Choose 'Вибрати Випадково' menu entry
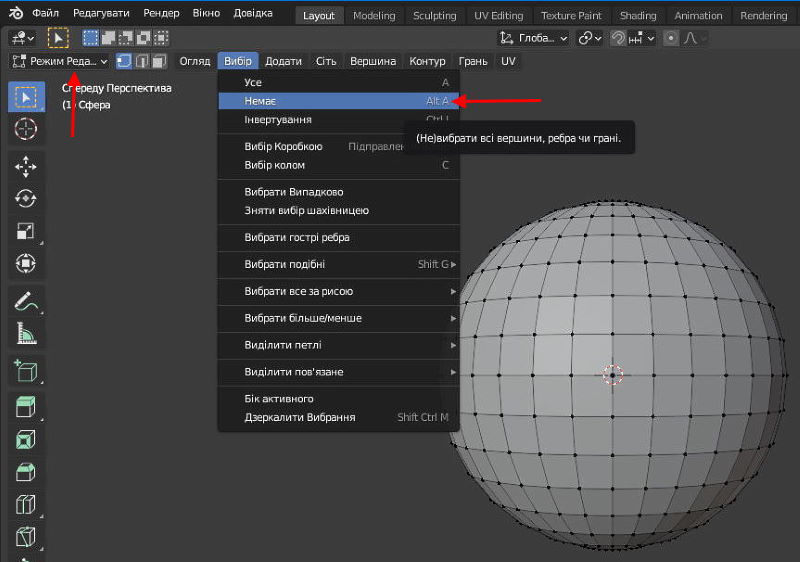The image size is (800, 562). point(339,192)
